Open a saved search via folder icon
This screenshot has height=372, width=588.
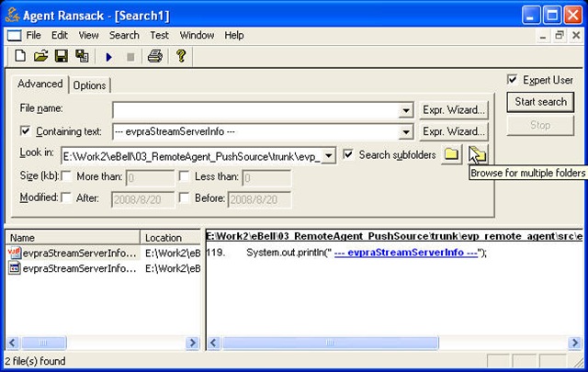click(x=40, y=57)
